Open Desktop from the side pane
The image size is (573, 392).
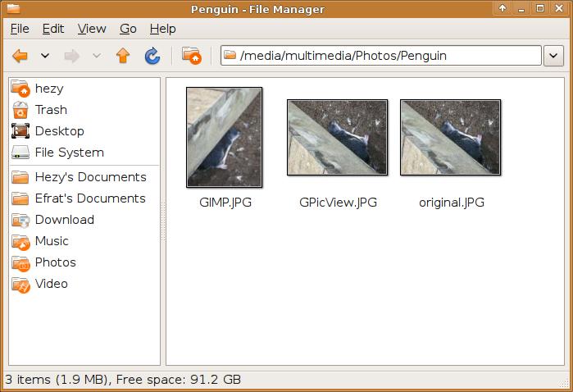(x=59, y=131)
